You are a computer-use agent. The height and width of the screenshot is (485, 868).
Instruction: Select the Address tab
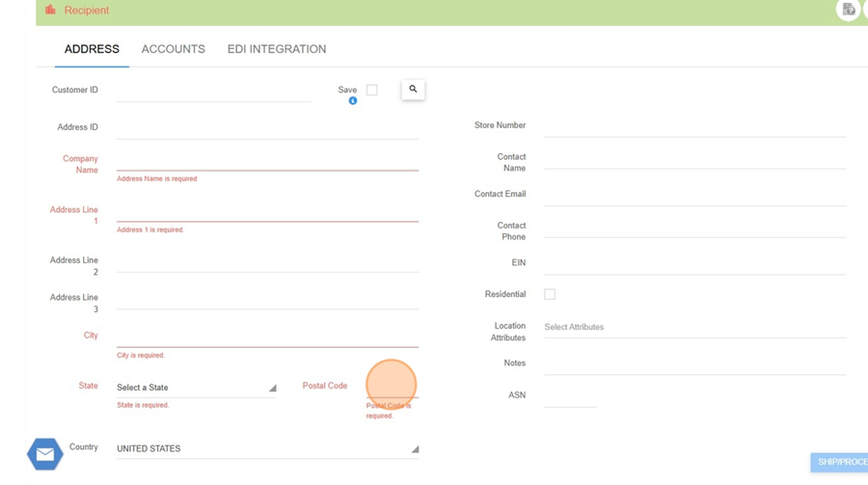pyautogui.click(x=92, y=49)
